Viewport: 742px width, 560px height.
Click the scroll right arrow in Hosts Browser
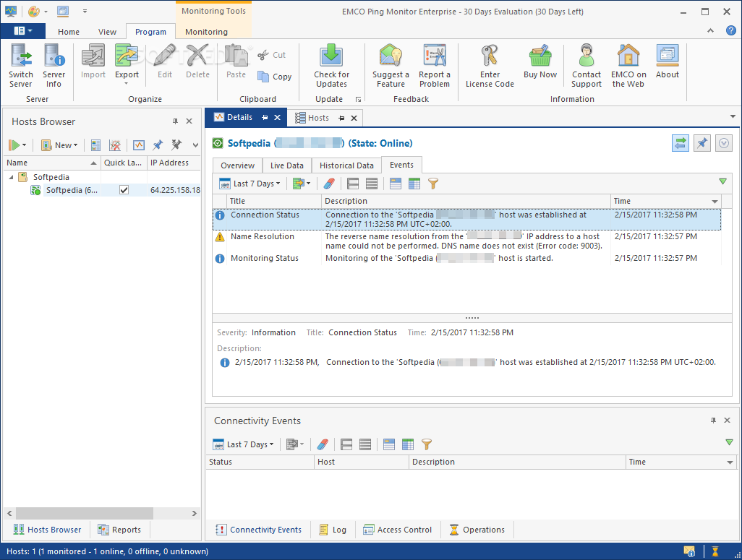[x=195, y=513]
